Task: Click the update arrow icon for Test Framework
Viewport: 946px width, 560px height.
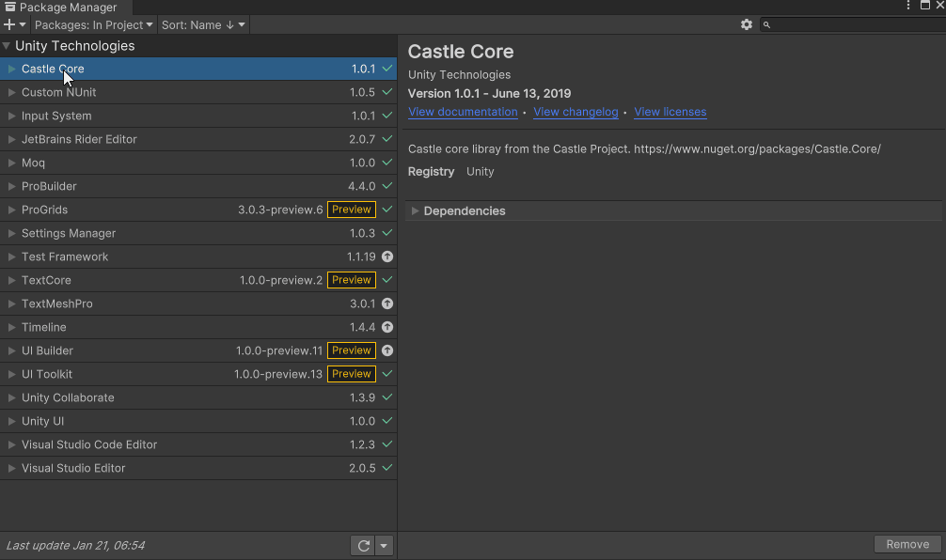Action: tap(387, 257)
